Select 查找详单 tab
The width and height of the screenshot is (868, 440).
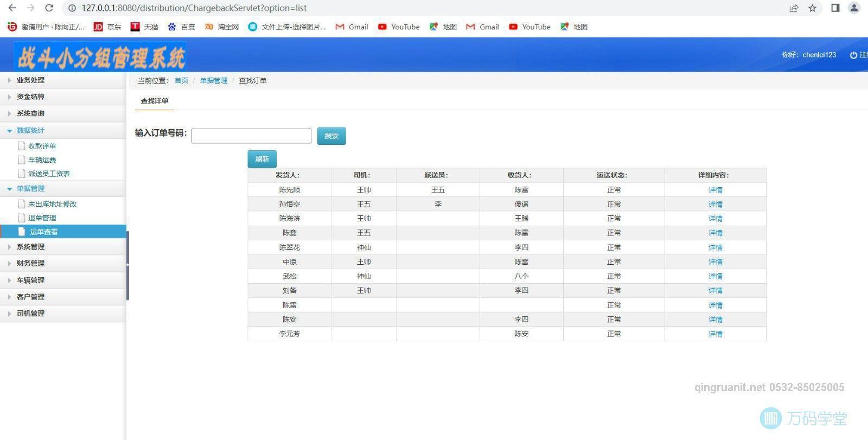(x=155, y=101)
